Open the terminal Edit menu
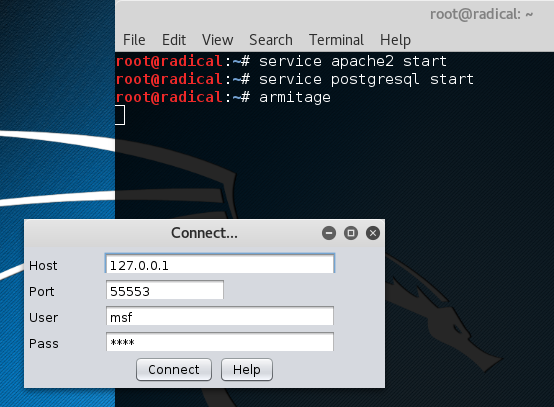The height and width of the screenshot is (407, 554). (174, 40)
